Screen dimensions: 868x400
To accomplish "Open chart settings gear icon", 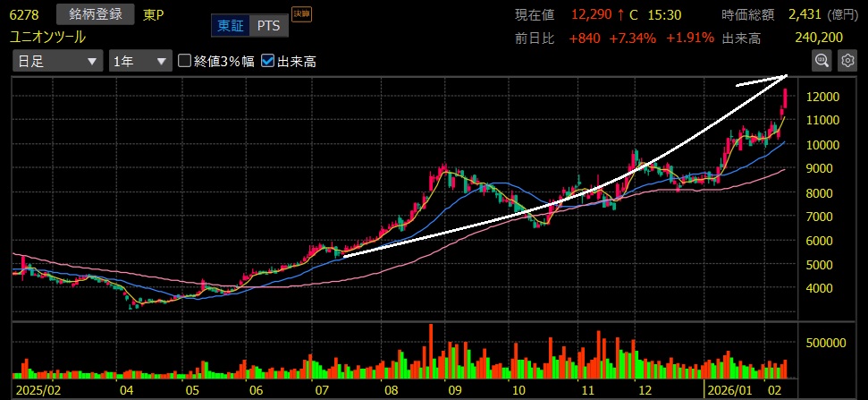I will [847, 60].
